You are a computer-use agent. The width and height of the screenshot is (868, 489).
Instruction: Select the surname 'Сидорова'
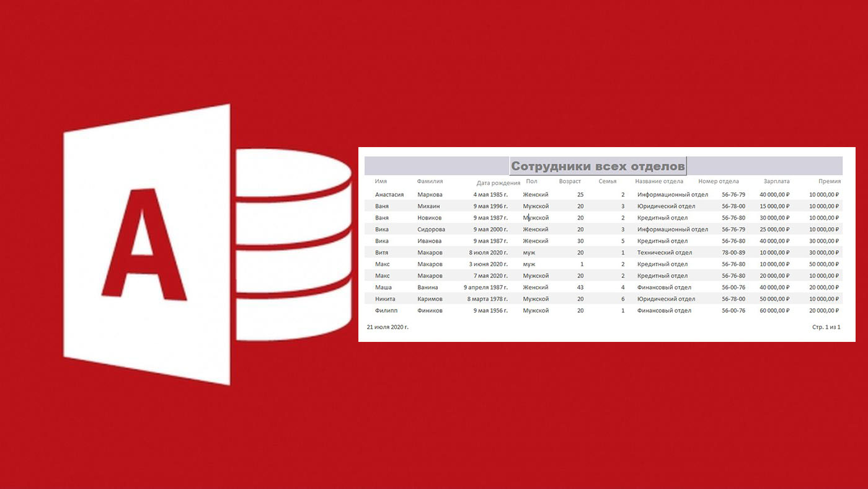pyautogui.click(x=431, y=229)
